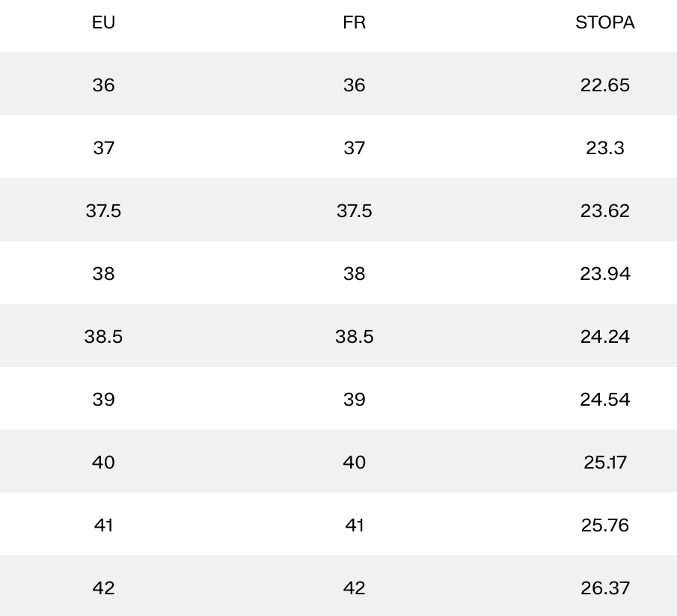Click the 24.54 STOPA cell
The height and width of the screenshot is (616, 677).
click(x=604, y=400)
